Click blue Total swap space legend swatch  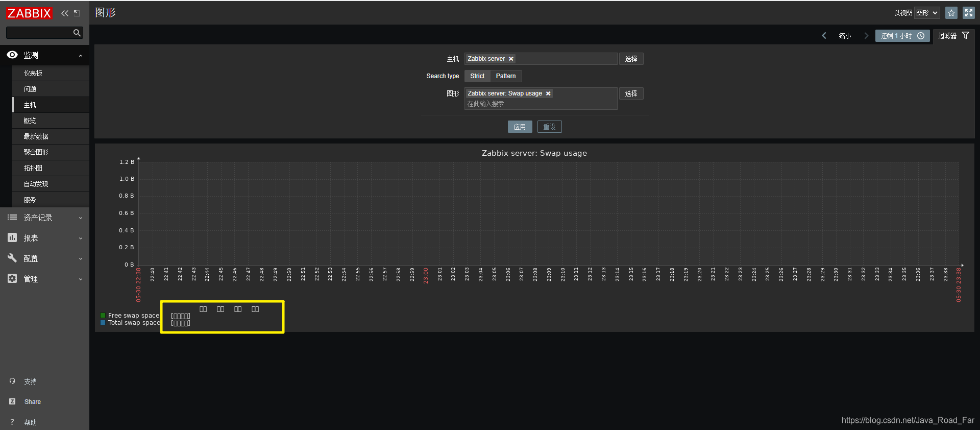[x=103, y=323]
